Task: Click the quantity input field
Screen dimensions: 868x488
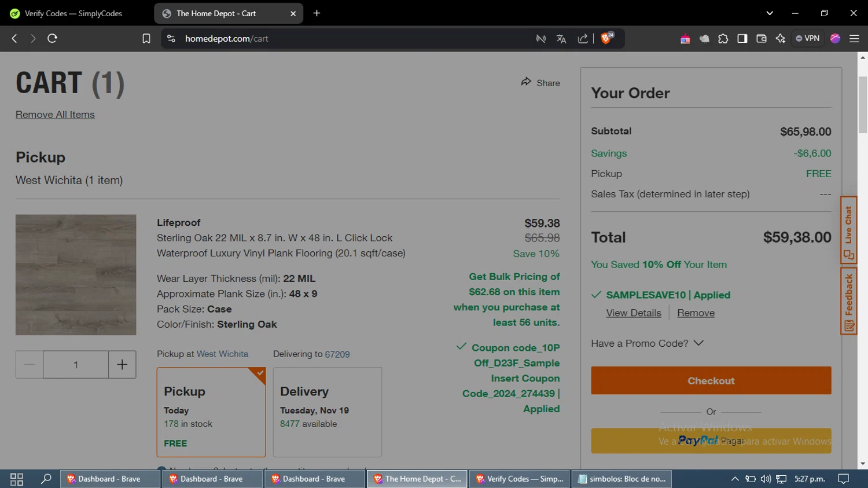Action: pos(76,365)
